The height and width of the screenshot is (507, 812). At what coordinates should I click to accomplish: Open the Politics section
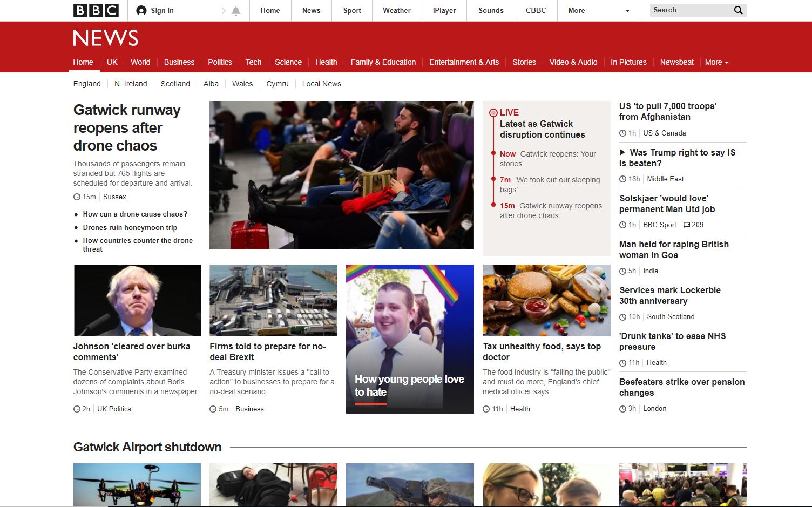pyautogui.click(x=220, y=62)
